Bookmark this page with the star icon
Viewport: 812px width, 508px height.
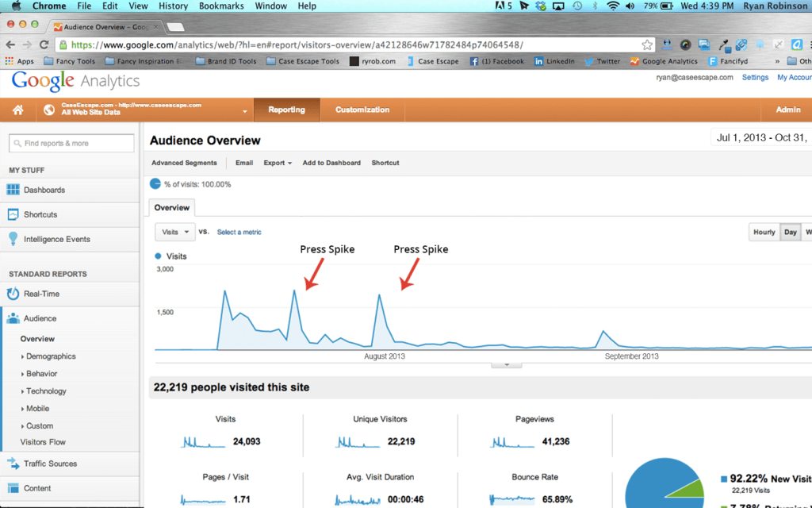647,45
